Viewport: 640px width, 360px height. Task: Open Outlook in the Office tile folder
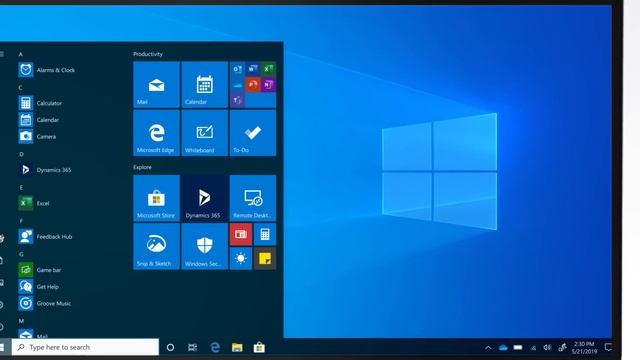point(238,69)
